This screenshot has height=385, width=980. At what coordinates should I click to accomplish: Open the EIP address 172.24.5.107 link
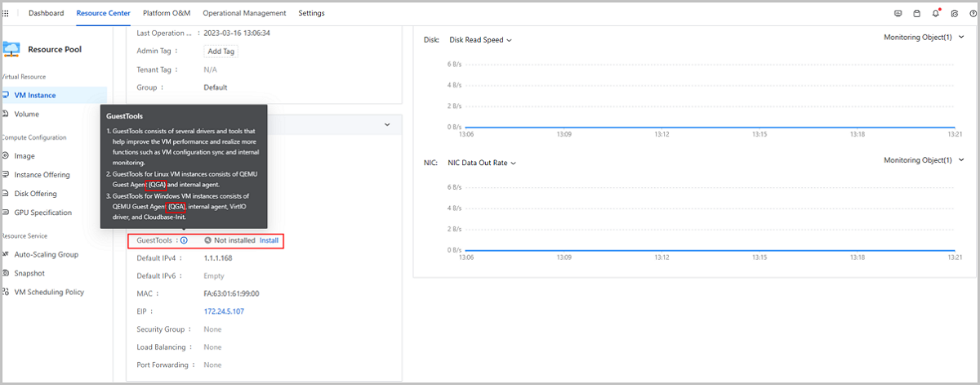point(224,311)
